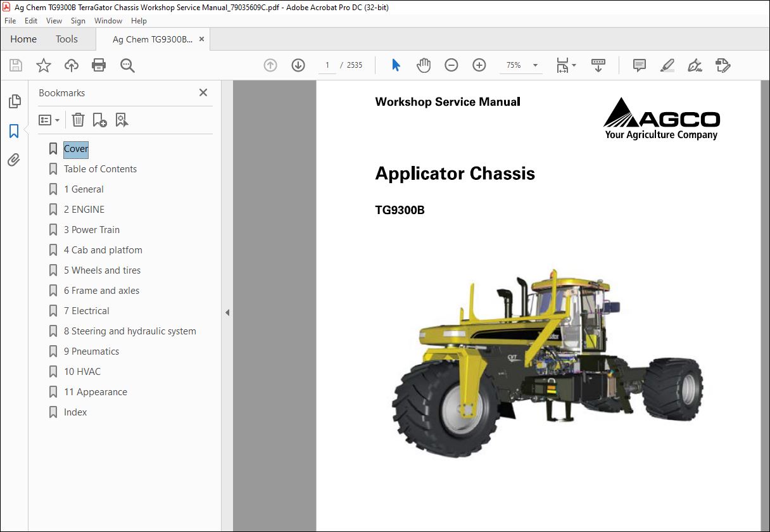Go to 3 Power Train bookmark
Image resolution: width=770 pixels, height=532 pixels.
point(92,230)
